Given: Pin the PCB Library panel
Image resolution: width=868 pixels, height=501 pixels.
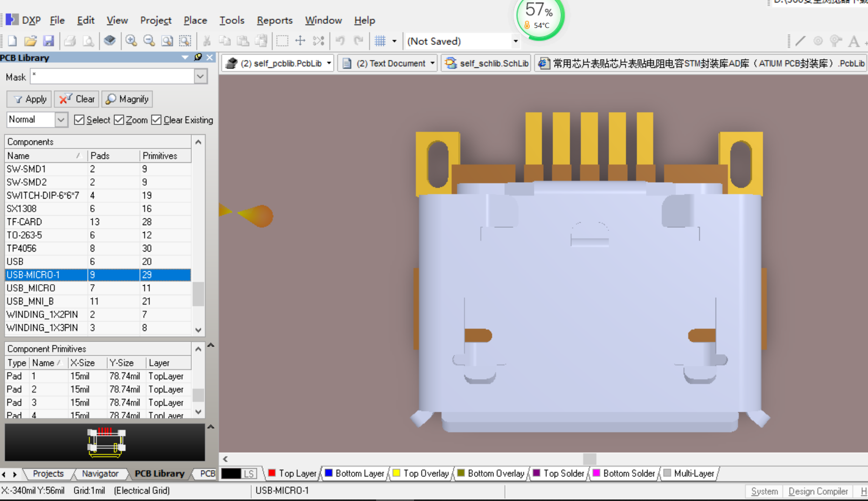Looking at the screenshot, I should [x=198, y=57].
